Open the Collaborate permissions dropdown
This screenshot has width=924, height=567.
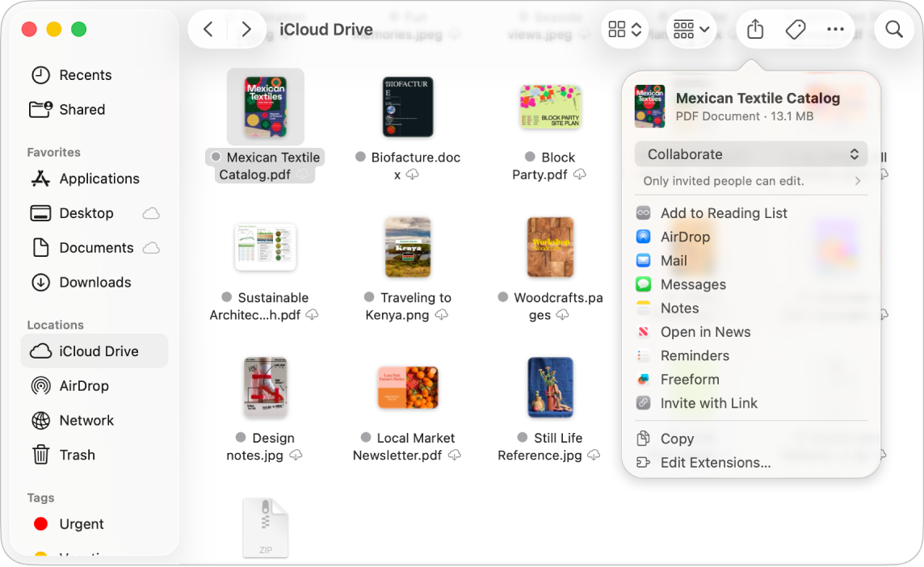point(750,153)
